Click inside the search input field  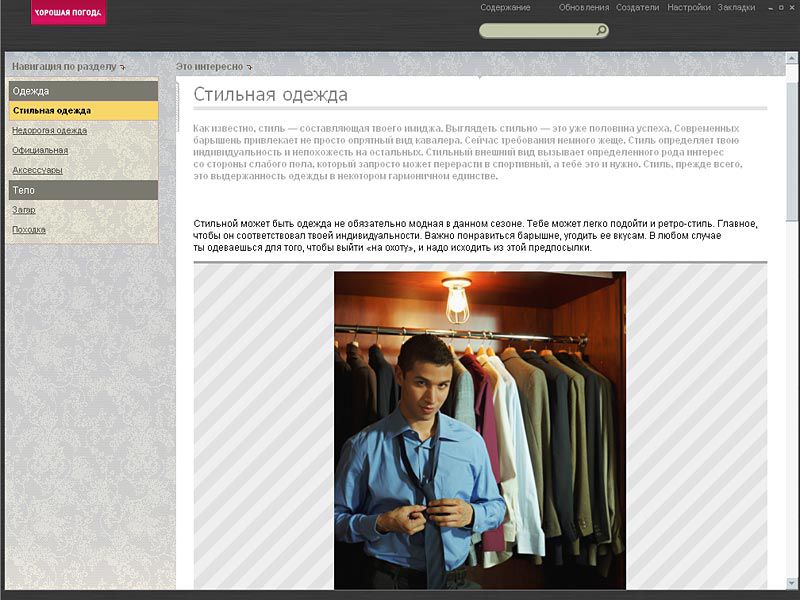coord(537,31)
